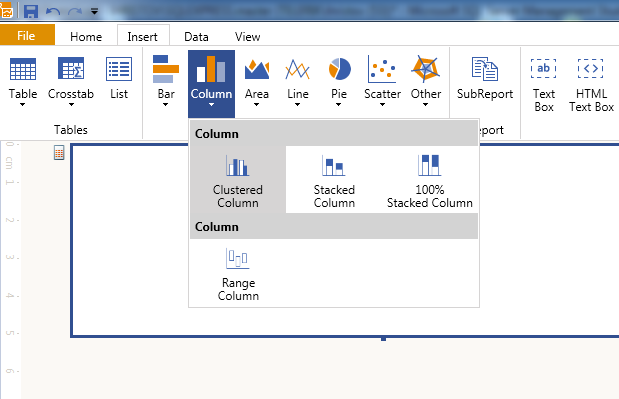The height and width of the screenshot is (399, 619).
Task: Click the Column chart icon
Action: tap(211, 69)
